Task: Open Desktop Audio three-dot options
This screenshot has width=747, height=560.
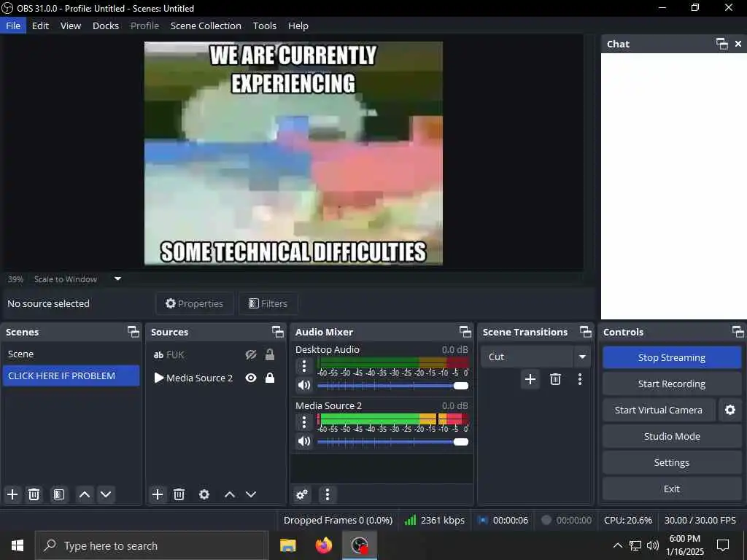Action: tap(304, 366)
